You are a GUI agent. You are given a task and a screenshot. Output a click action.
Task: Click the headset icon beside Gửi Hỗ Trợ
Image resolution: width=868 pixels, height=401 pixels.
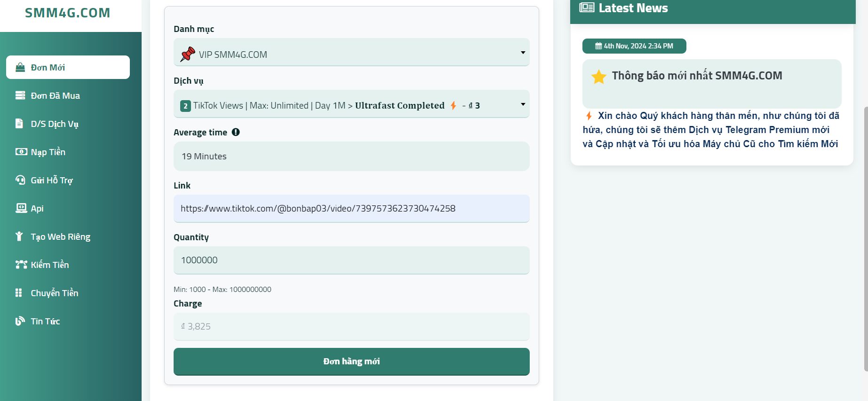(20, 180)
